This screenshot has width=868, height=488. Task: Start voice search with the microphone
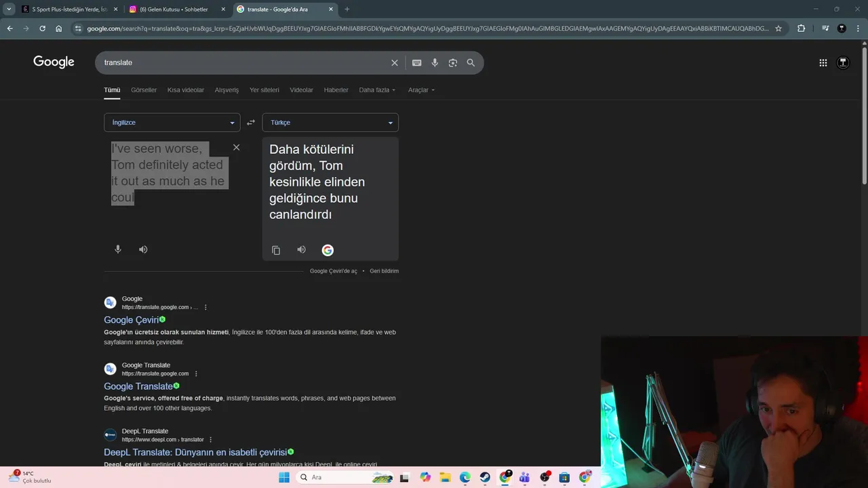point(435,62)
